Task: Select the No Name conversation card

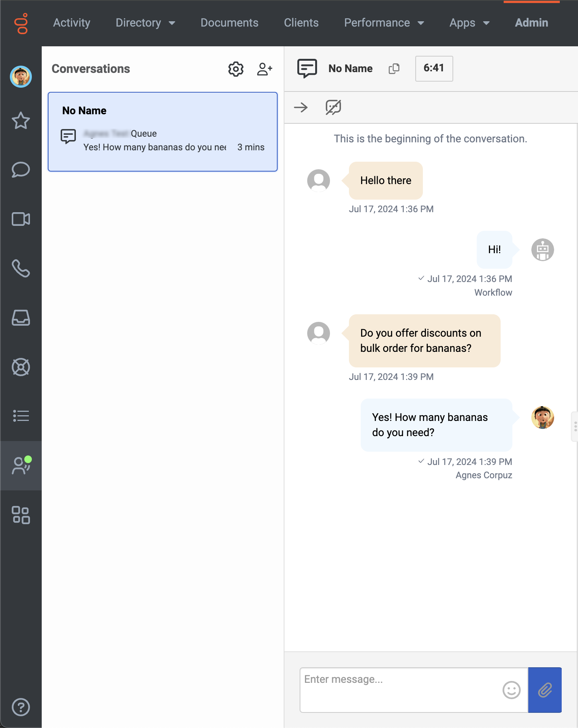Action: (163, 131)
